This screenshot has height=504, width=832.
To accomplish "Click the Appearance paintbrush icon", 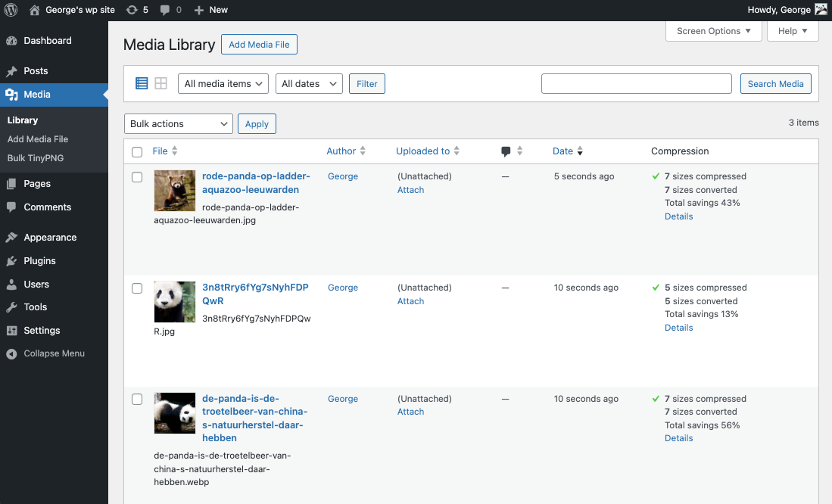I will [11, 238].
